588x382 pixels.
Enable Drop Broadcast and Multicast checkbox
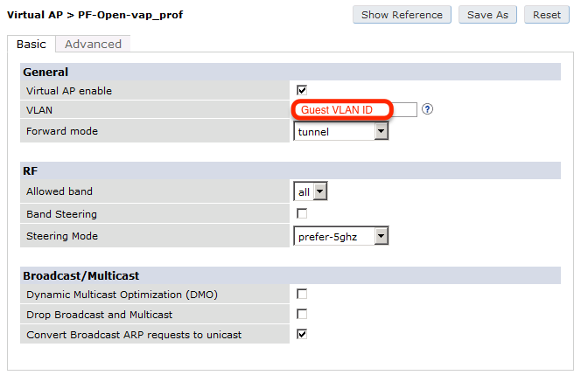point(302,314)
